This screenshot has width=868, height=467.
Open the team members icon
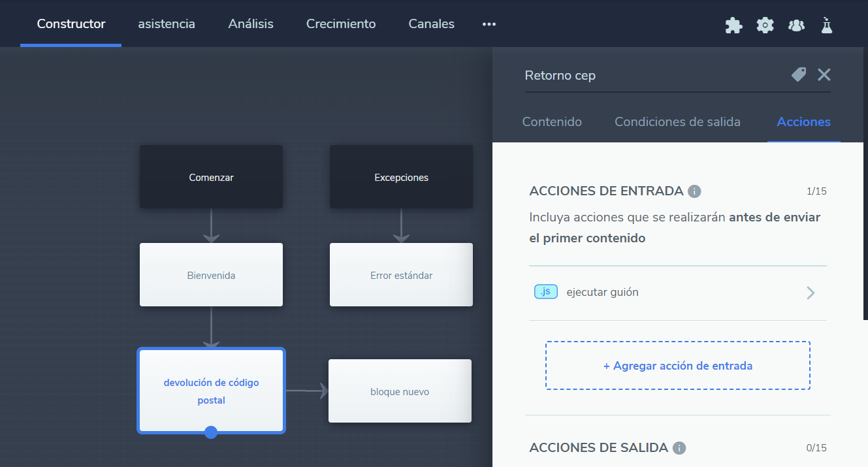(x=796, y=25)
